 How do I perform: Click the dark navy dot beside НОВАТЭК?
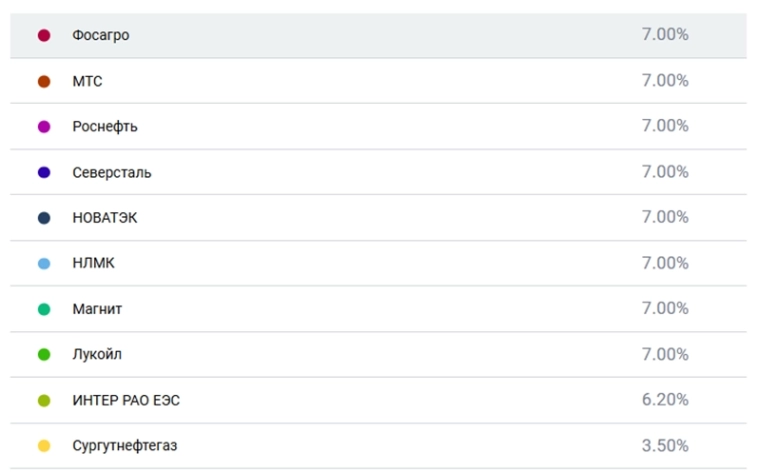coord(44,218)
